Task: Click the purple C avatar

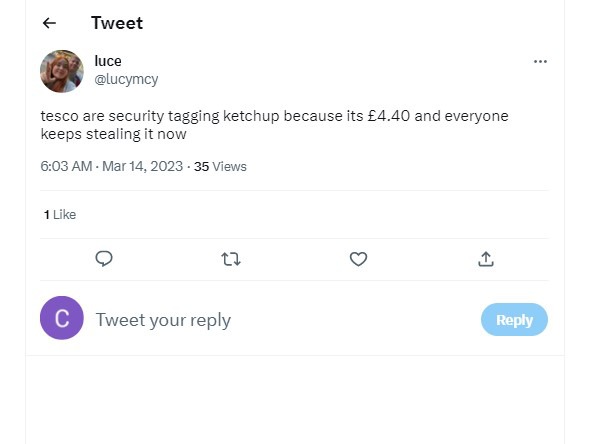Action: pyautogui.click(x=62, y=318)
